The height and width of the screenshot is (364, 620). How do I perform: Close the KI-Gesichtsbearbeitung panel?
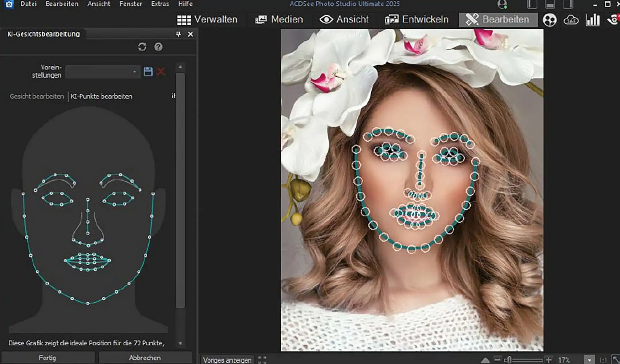[x=190, y=34]
